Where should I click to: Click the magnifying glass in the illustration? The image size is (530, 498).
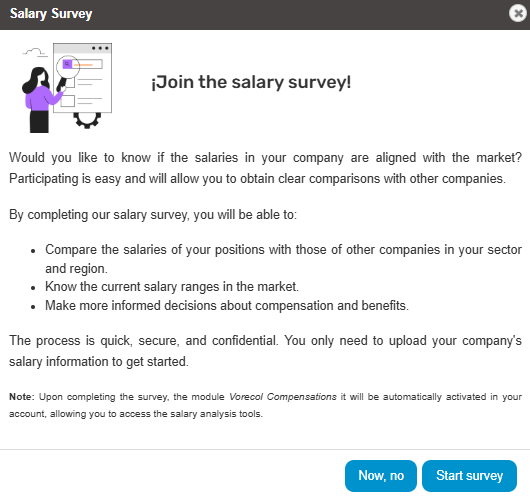pos(66,72)
